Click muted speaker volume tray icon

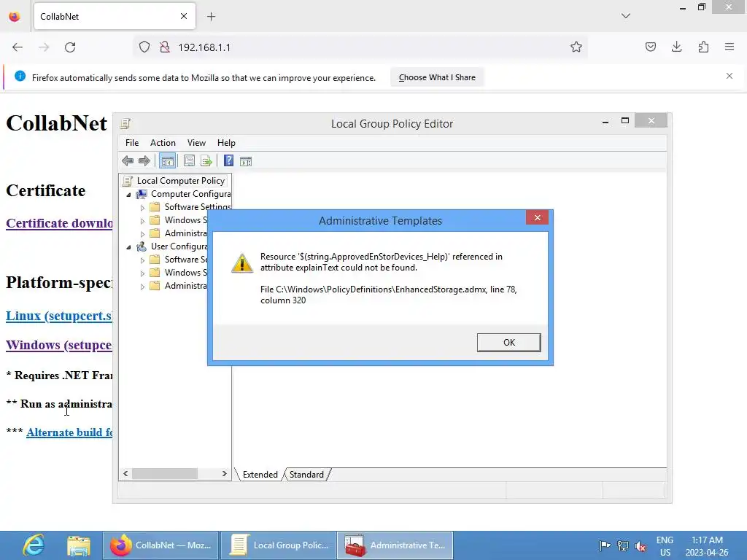tap(640, 545)
